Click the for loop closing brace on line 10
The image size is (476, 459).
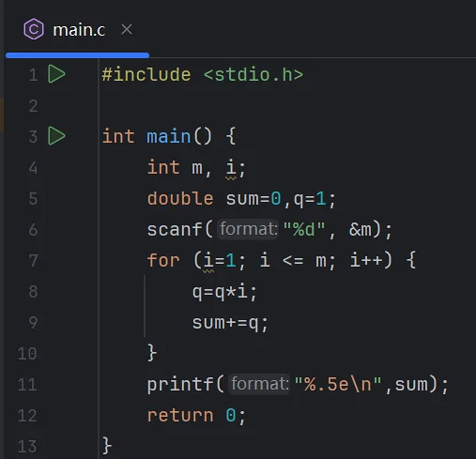coord(152,353)
